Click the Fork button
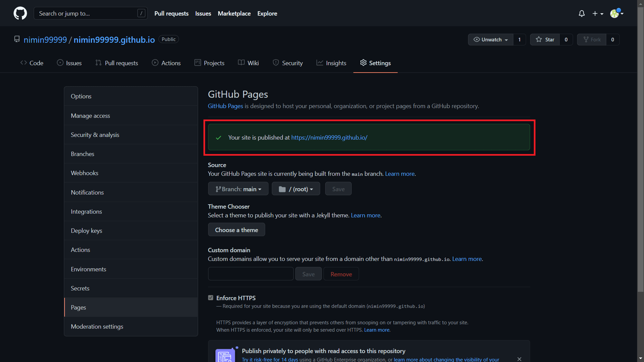The width and height of the screenshot is (644, 362). click(x=592, y=40)
